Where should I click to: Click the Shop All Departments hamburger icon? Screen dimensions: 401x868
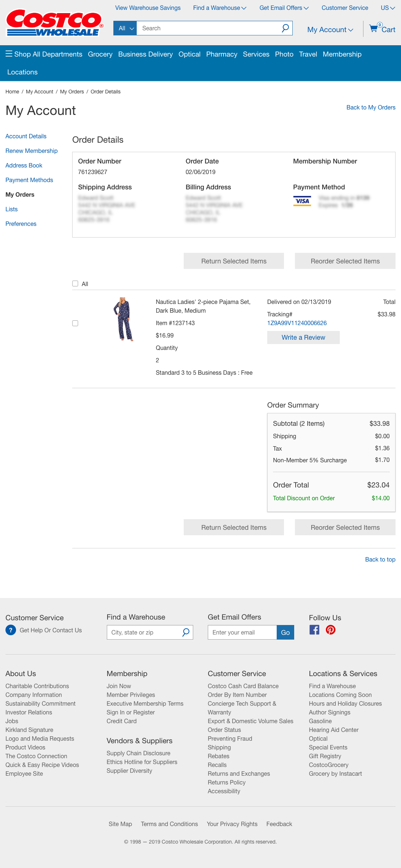[9, 54]
